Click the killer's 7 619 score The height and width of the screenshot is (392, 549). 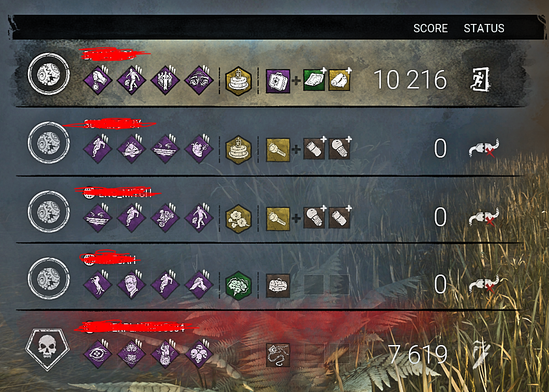417,354
